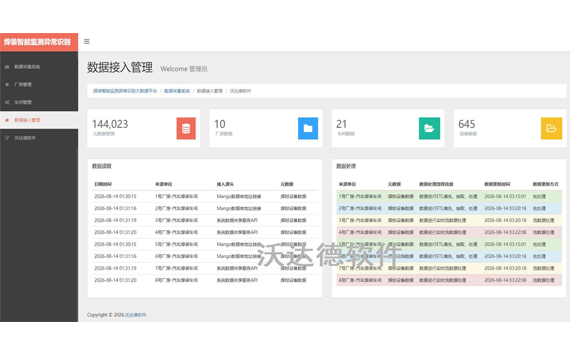Click 2026-08-14 01:31:20 in the 8号厂房 row
Screen dimensions: 570x360
(x=115, y=280)
